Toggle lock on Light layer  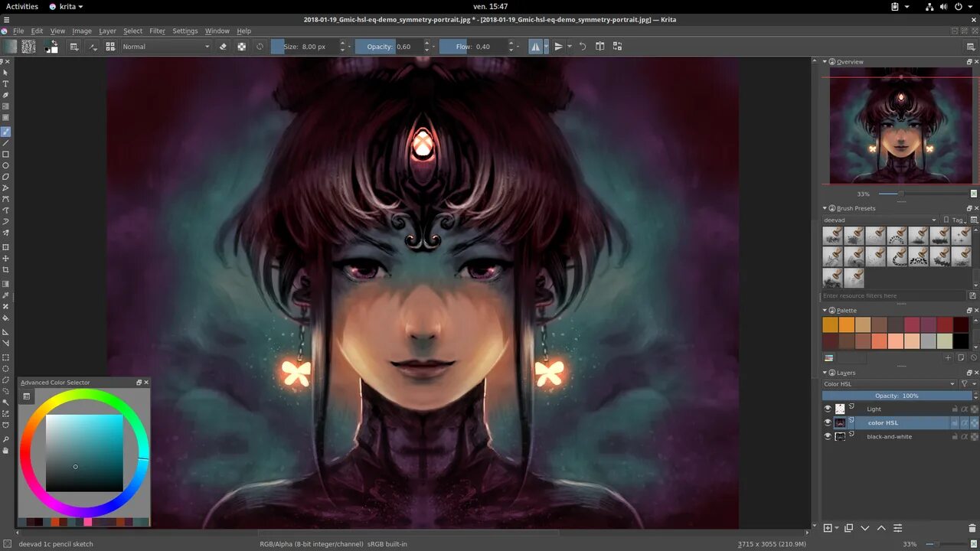coord(955,409)
